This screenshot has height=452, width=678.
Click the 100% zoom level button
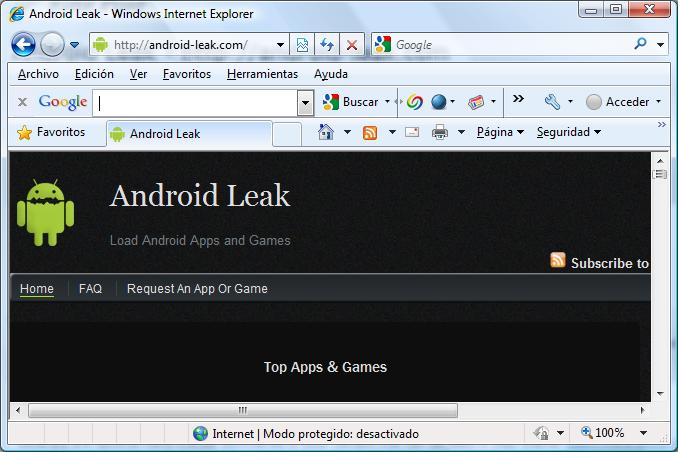tap(603, 433)
